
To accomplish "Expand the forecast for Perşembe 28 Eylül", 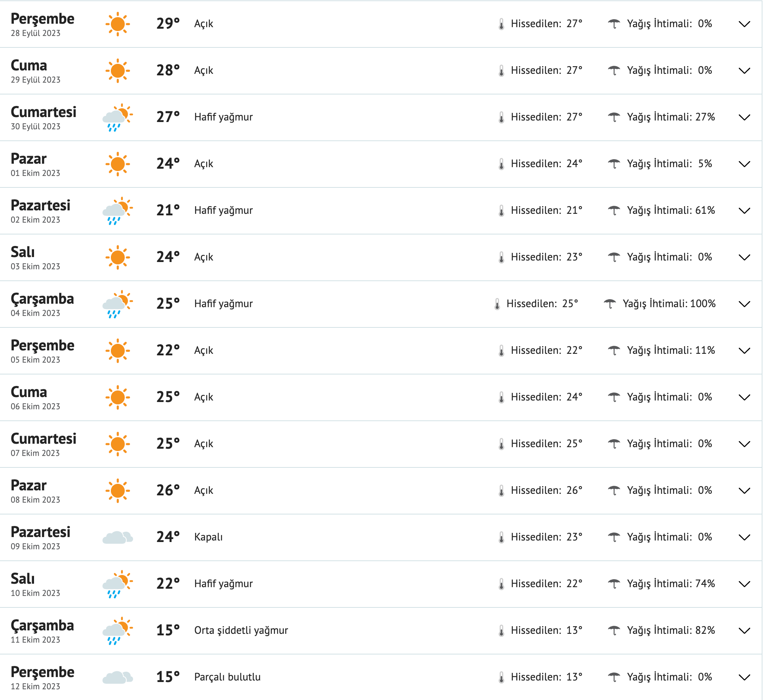I will 744,24.
